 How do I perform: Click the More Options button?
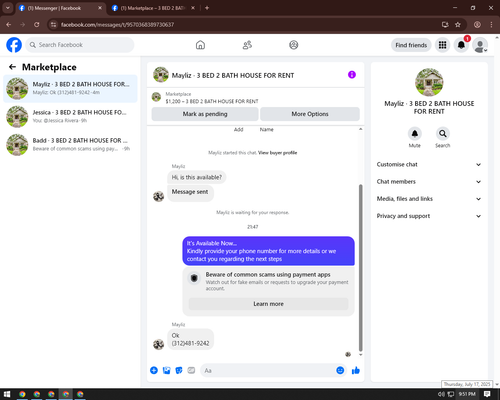click(310, 114)
